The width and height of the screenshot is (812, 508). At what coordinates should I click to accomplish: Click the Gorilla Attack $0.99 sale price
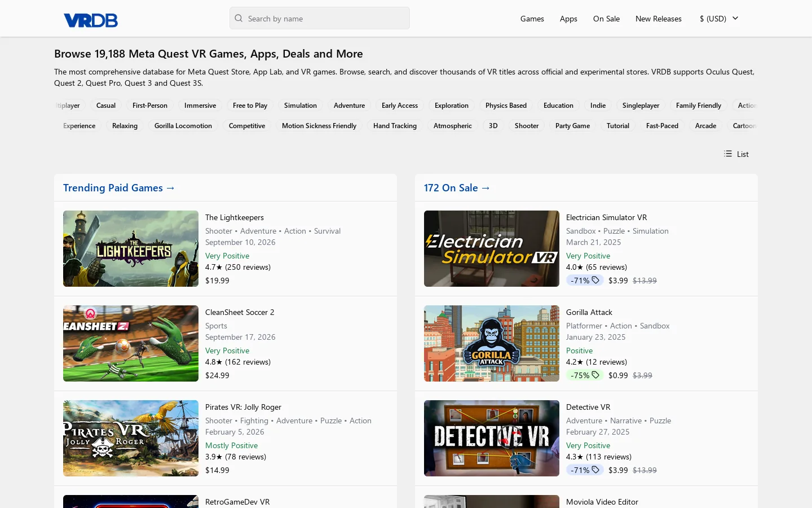[618, 375]
